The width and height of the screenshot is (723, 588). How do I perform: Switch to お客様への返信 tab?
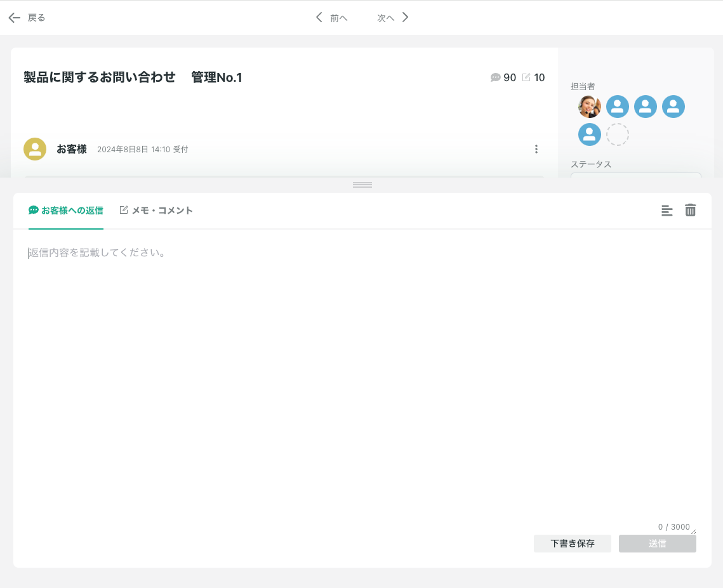click(66, 211)
